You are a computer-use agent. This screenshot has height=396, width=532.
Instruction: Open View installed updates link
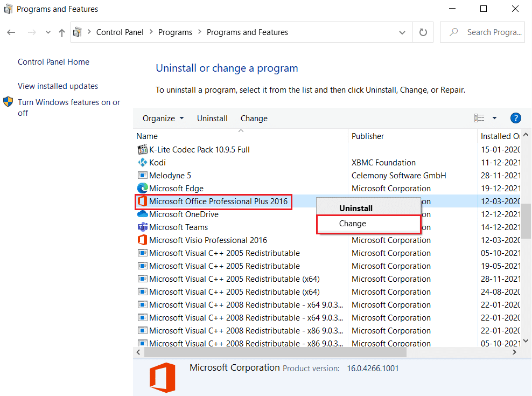[x=58, y=86]
